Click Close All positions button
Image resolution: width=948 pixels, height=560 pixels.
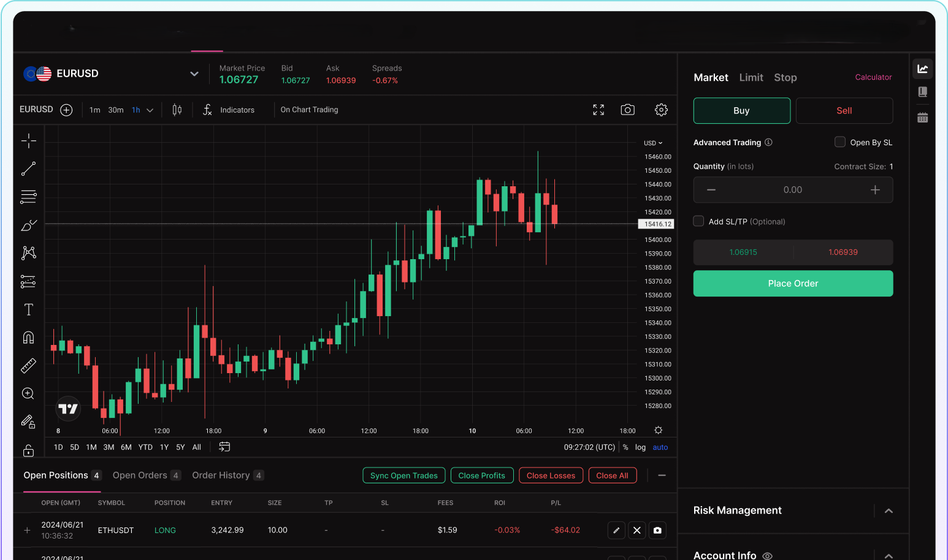pos(612,475)
